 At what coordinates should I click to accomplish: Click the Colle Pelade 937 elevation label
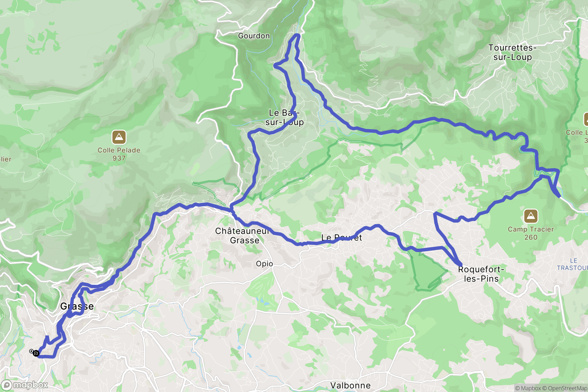coord(119,154)
